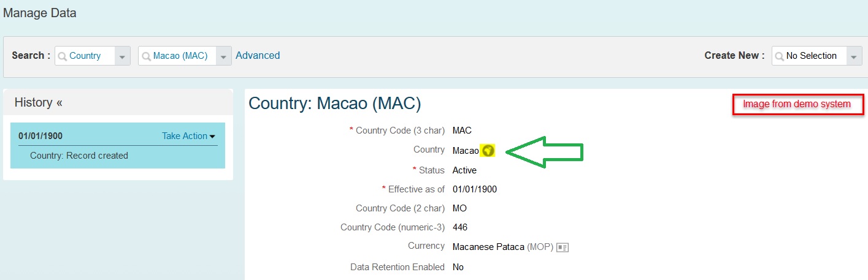The width and height of the screenshot is (868, 280).
Task: Click the globe translation icon next to Macao
Action: pyautogui.click(x=488, y=150)
